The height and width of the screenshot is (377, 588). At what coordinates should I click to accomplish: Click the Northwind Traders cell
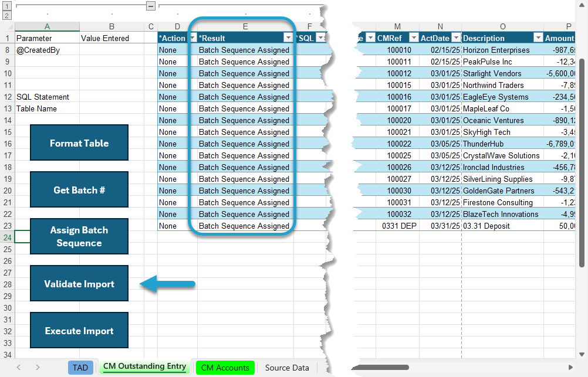point(502,85)
